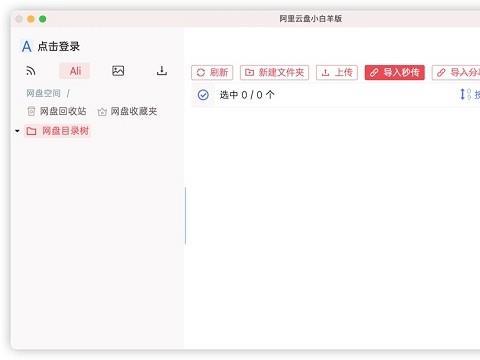Open 网盘收藏夹 favorites
This screenshot has width=480, height=360.
127,111
